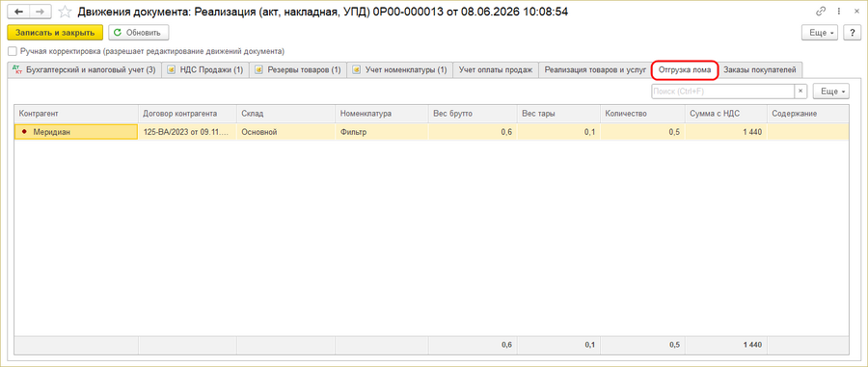Select the Меридиан cell
Image resolution: width=868 pixels, height=367 pixels.
76,132
